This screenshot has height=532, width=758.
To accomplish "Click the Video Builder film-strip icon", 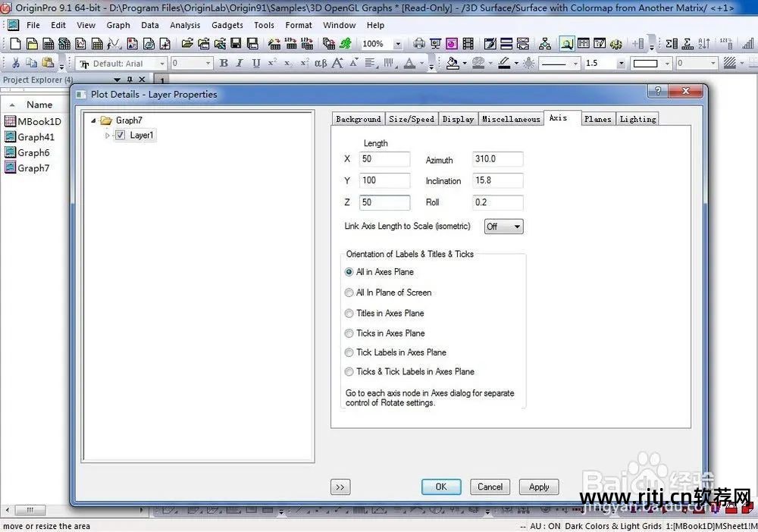I will 468,44.
